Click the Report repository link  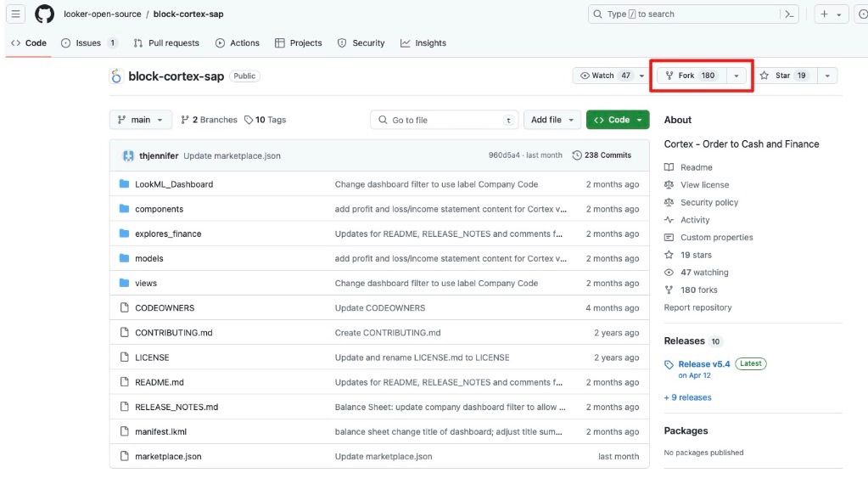tap(697, 307)
